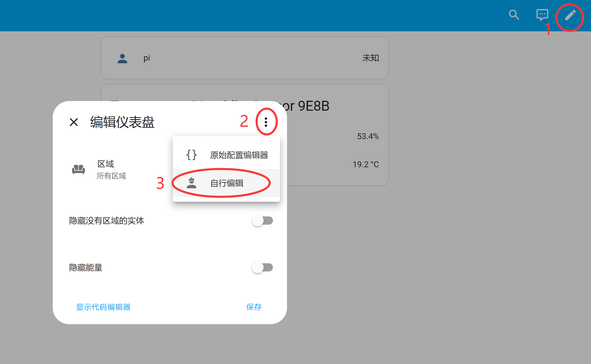The width and height of the screenshot is (591, 364).
Task: Select 原始配置编辑器 menu entry
Action: 226,155
